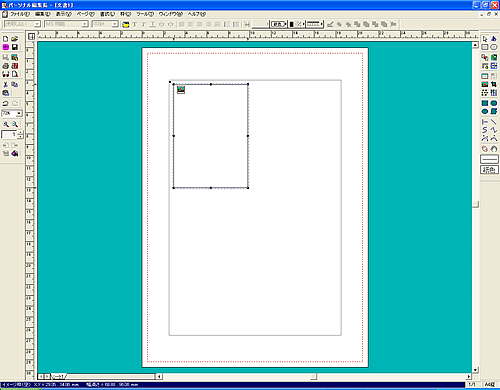
Task: Open the 表示 (View) menu
Action: (x=63, y=14)
